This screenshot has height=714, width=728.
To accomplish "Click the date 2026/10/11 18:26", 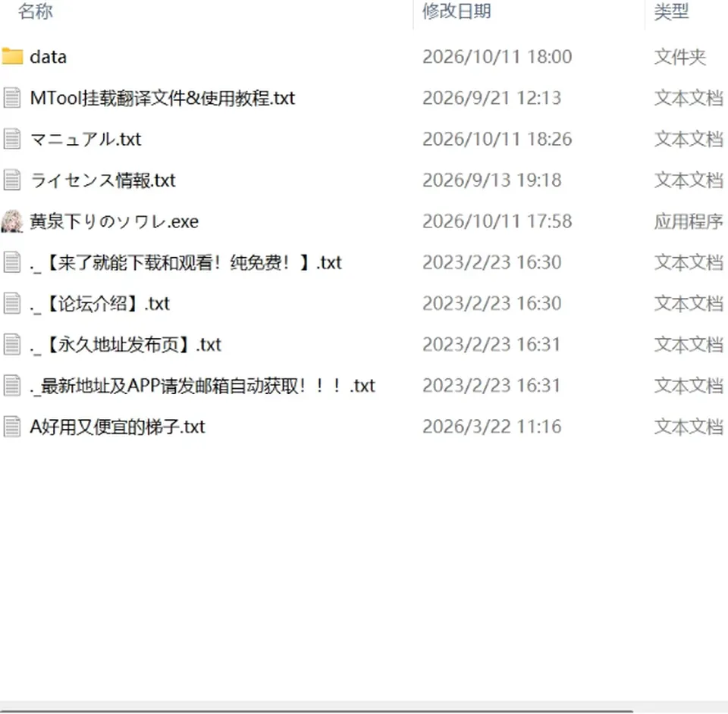I will click(x=497, y=139).
